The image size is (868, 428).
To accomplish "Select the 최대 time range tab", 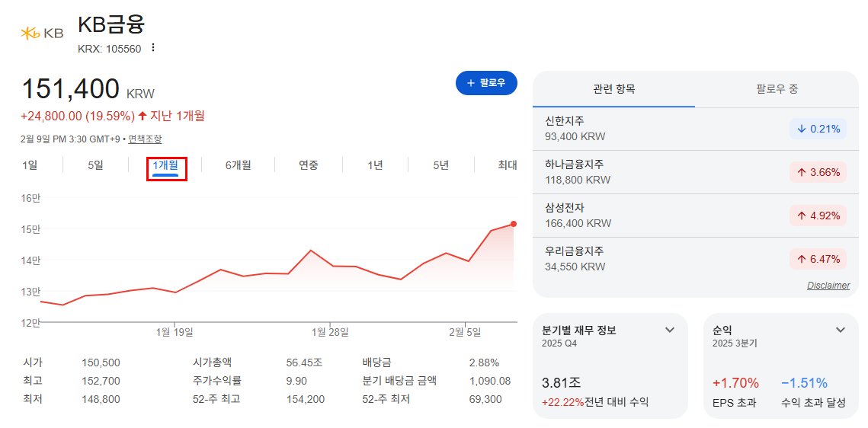I will click(507, 164).
